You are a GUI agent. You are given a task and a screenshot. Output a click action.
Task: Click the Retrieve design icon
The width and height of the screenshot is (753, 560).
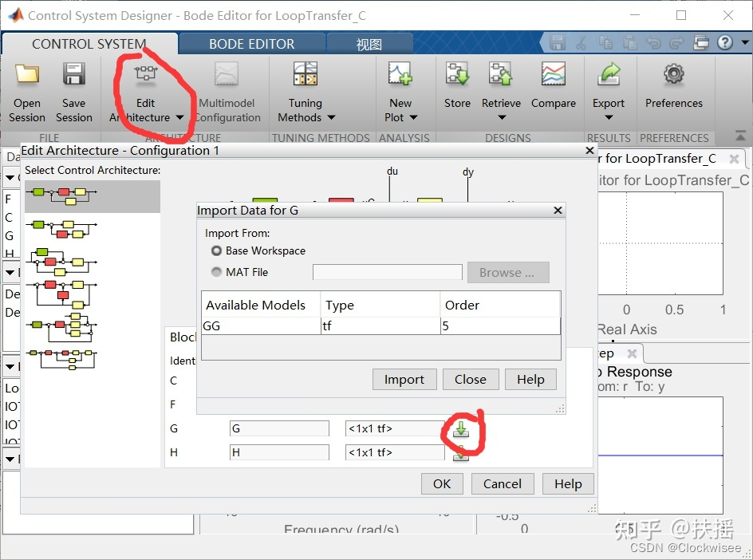click(x=501, y=74)
